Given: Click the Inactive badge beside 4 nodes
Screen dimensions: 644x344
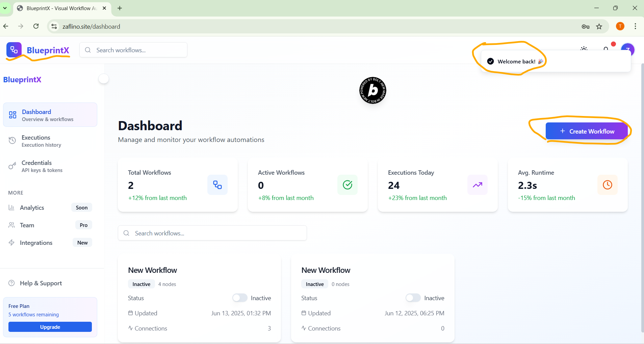Looking at the screenshot, I should click(x=141, y=284).
